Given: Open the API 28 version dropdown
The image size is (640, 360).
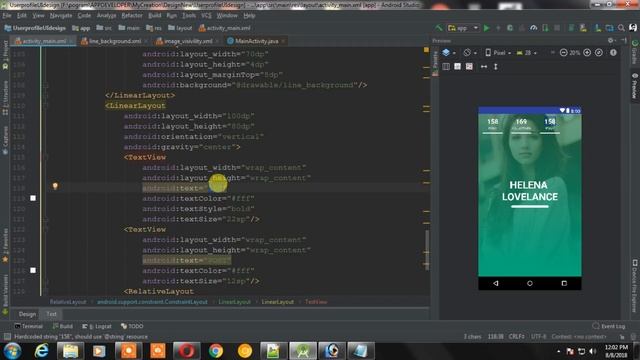Looking at the screenshot, I should [527, 53].
